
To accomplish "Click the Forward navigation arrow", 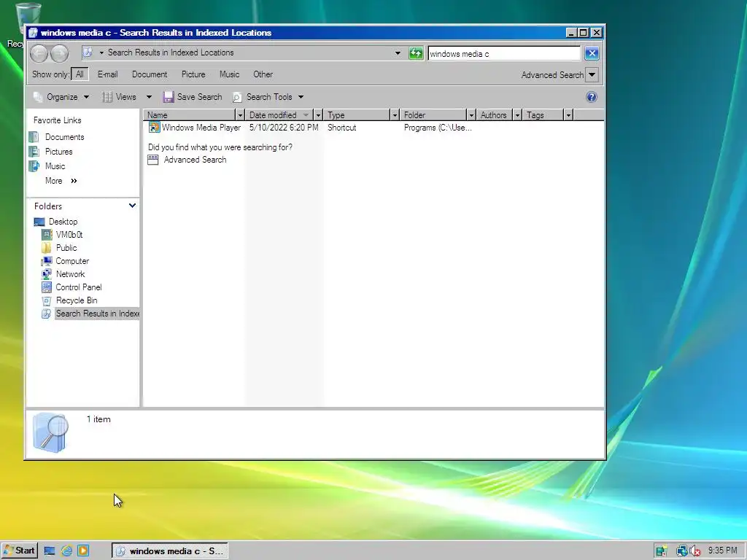I will 60,53.
